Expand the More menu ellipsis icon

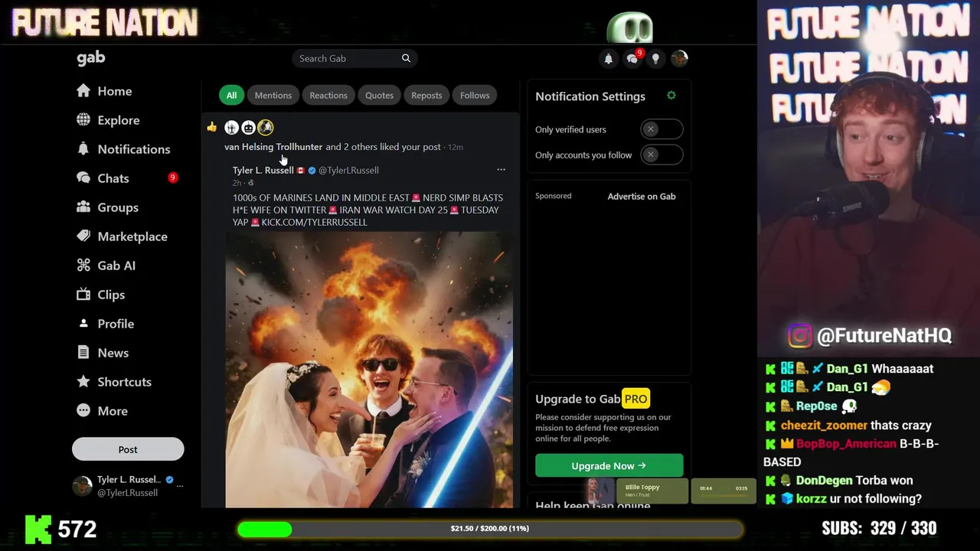pos(83,410)
